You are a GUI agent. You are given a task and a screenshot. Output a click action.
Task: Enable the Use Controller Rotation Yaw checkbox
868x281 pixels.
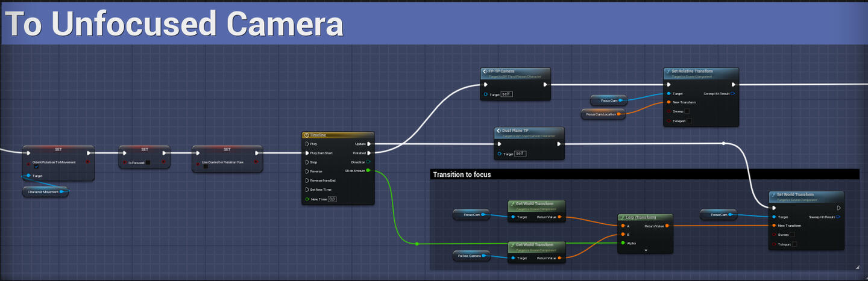coord(206,167)
